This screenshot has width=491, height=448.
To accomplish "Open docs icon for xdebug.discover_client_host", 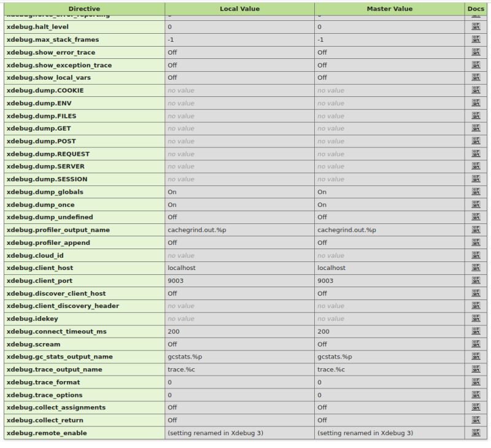I will coord(476,293).
